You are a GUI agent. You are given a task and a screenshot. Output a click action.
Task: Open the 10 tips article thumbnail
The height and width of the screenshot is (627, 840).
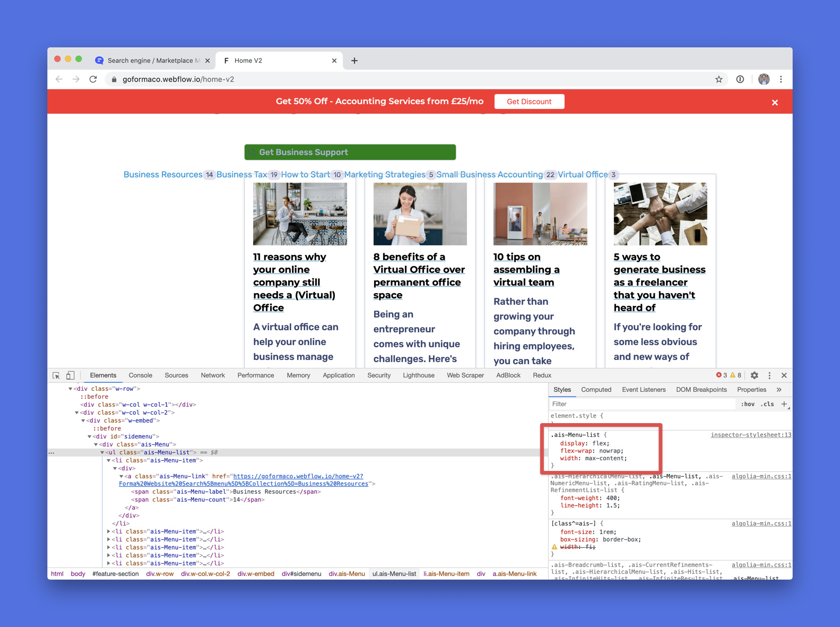(x=540, y=214)
